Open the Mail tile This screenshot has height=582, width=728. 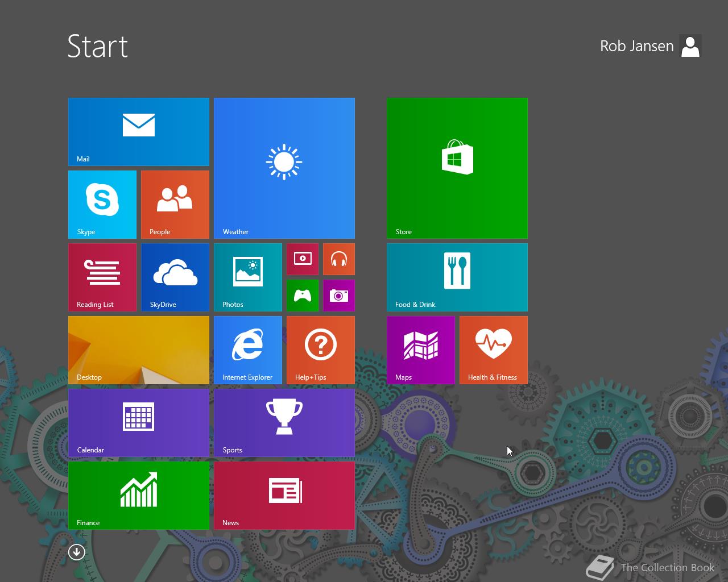pos(139,132)
